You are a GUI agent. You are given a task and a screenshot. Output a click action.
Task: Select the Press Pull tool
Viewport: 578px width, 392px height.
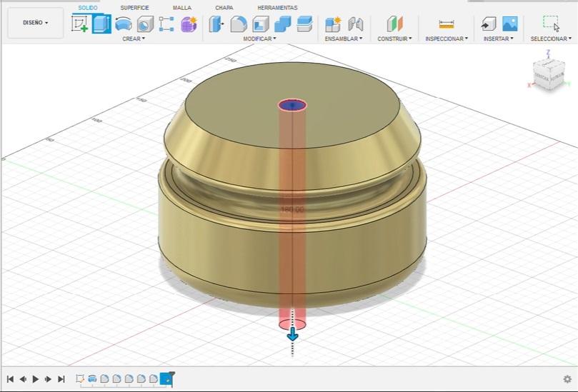pyautogui.click(x=216, y=24)
